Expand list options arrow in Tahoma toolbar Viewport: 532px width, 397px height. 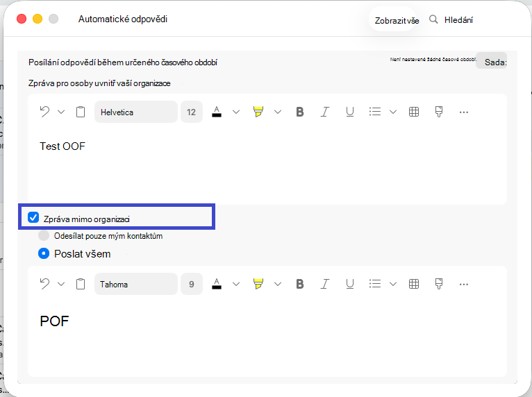(393, 284)
